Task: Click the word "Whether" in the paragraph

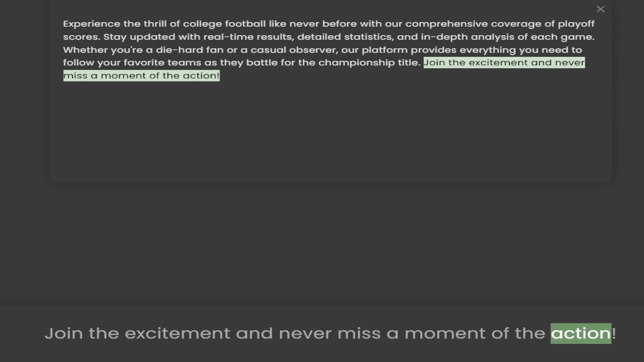Action: (85, 50)
